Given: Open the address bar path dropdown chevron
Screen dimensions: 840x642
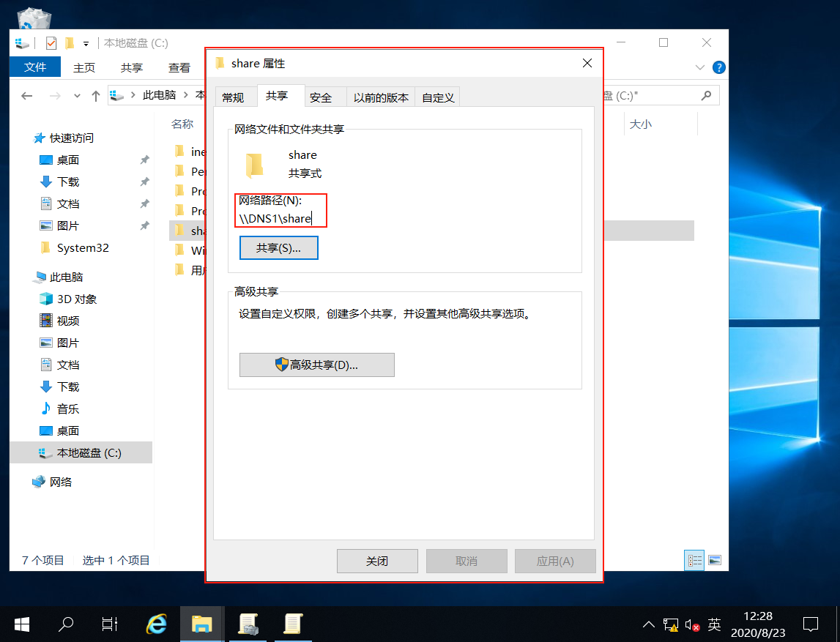Looking at the screenshot, I should coord(76,95).
